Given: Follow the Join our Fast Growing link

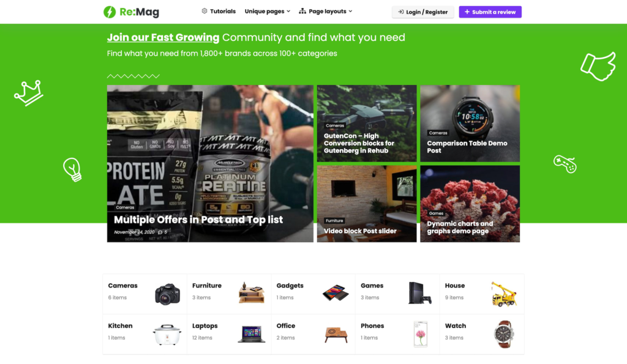Looking at the screenshot, I should 163,37.
